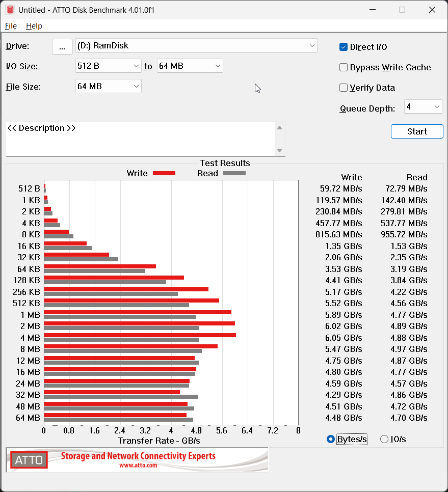
Task: Click the Write column header
Action: [x=352, y=177]
